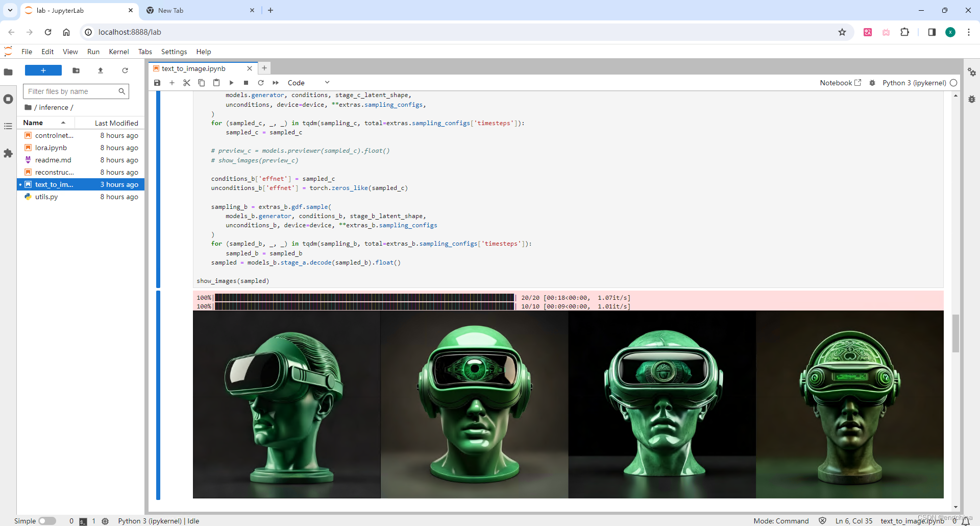Open the Help menu
Viewport: 980px width, 526px height.
click(x=204, y=52)
